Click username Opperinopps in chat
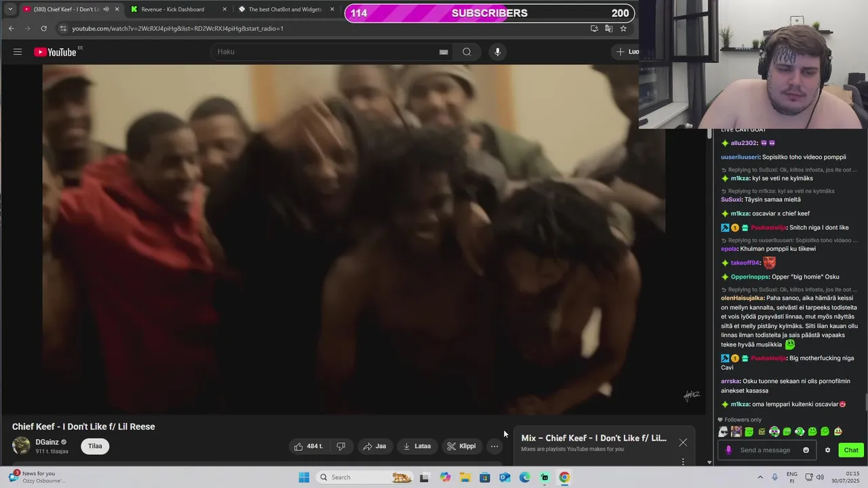The height and width of the screenshot is (488, 868). point(751,277)
